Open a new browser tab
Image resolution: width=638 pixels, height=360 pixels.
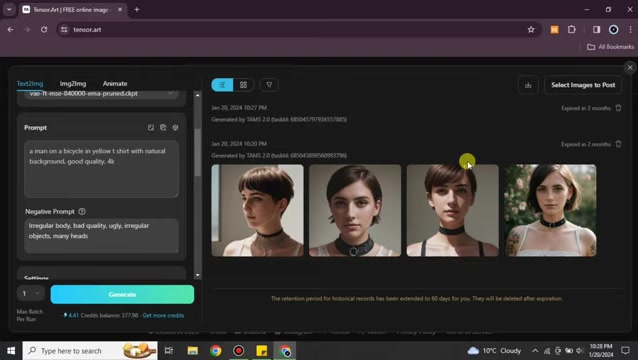137,9
